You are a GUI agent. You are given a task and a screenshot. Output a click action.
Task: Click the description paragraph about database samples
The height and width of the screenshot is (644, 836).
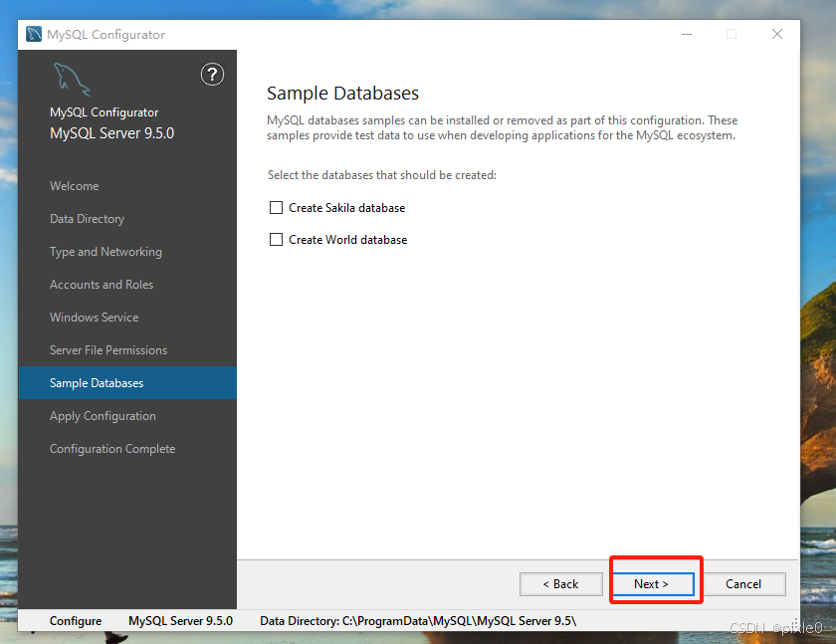(503, 128)
